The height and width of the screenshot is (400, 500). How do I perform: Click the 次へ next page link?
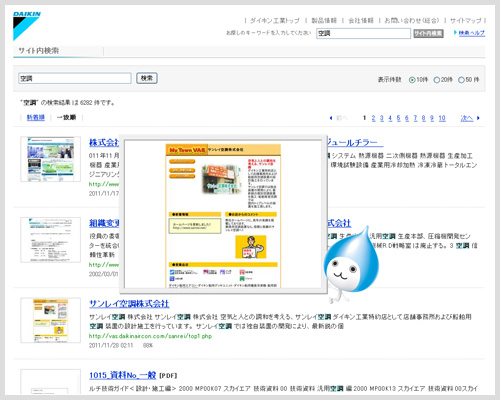tap(467, 118)
